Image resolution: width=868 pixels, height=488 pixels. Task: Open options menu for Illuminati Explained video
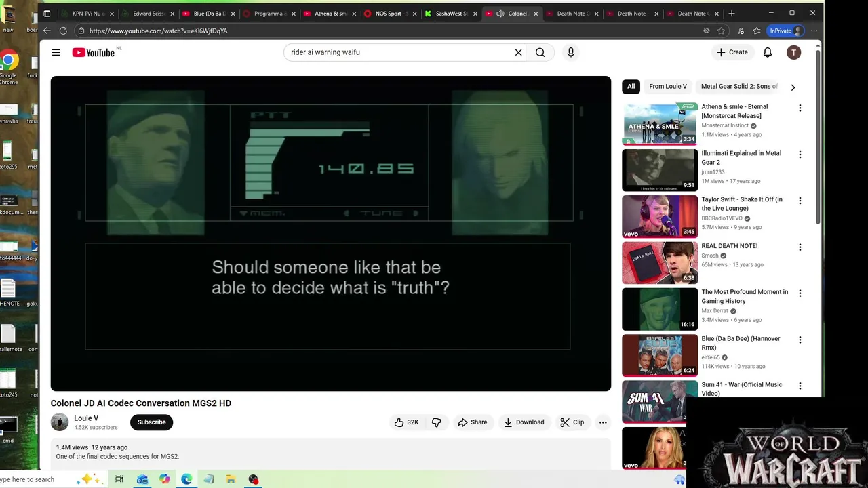pos(800,155)
